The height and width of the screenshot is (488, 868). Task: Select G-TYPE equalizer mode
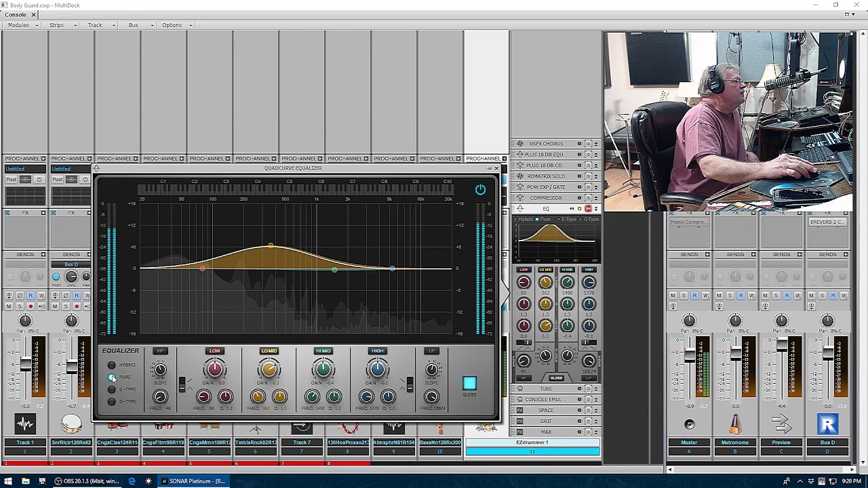(112, 402)
